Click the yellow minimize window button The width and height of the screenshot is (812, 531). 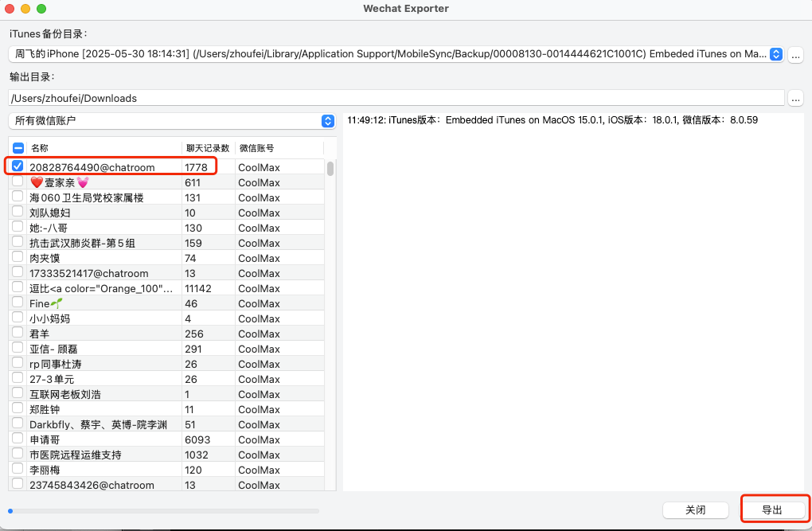point(25,8)
